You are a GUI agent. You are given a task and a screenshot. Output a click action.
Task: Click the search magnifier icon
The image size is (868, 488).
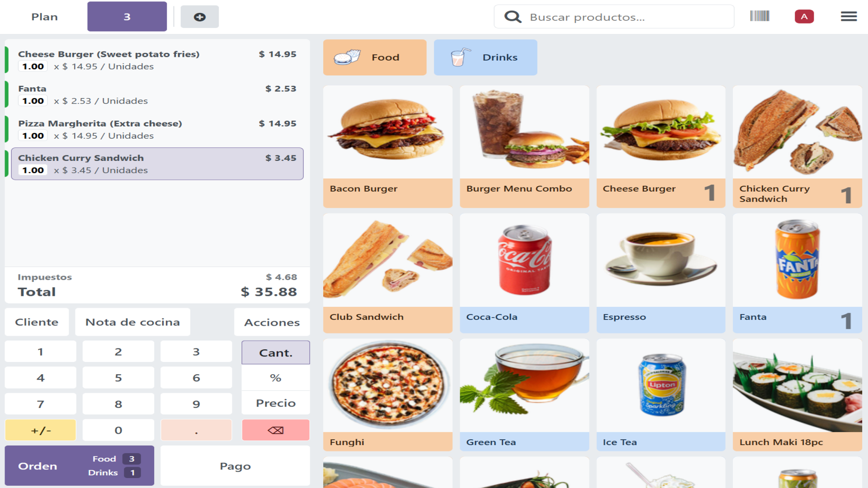tap(512, 17)
